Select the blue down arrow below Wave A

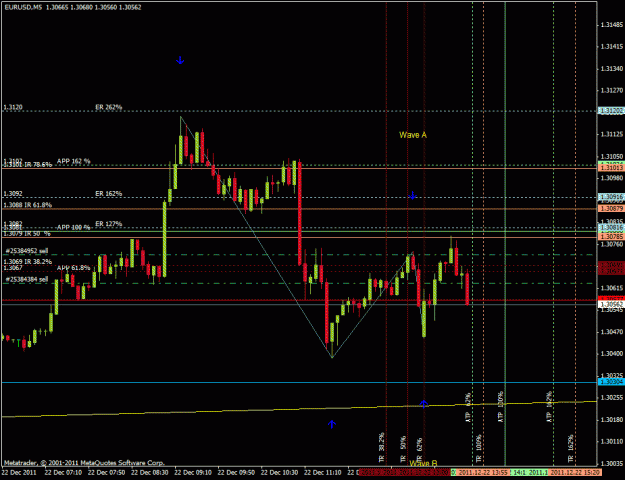click(413, 195)
